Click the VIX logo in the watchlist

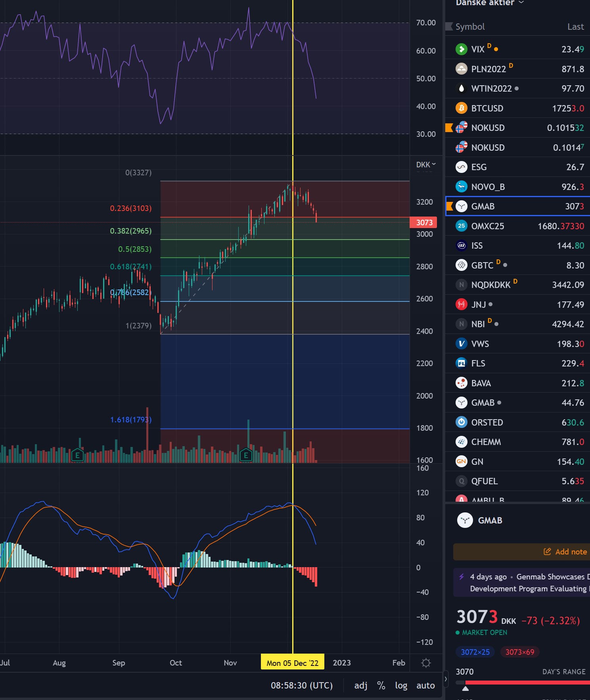pyautogui.click(x=461, y=49)
